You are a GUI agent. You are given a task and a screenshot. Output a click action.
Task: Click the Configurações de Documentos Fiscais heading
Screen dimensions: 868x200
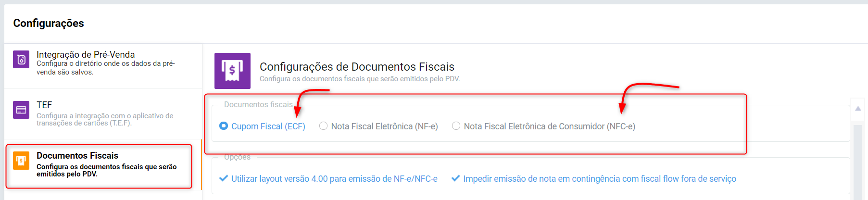click(x=357, y=67)
